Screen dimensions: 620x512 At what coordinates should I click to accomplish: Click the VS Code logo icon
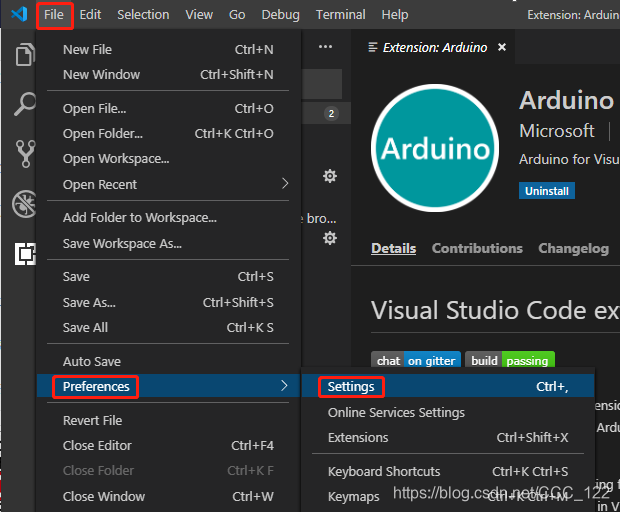click(x=19, y=15)
